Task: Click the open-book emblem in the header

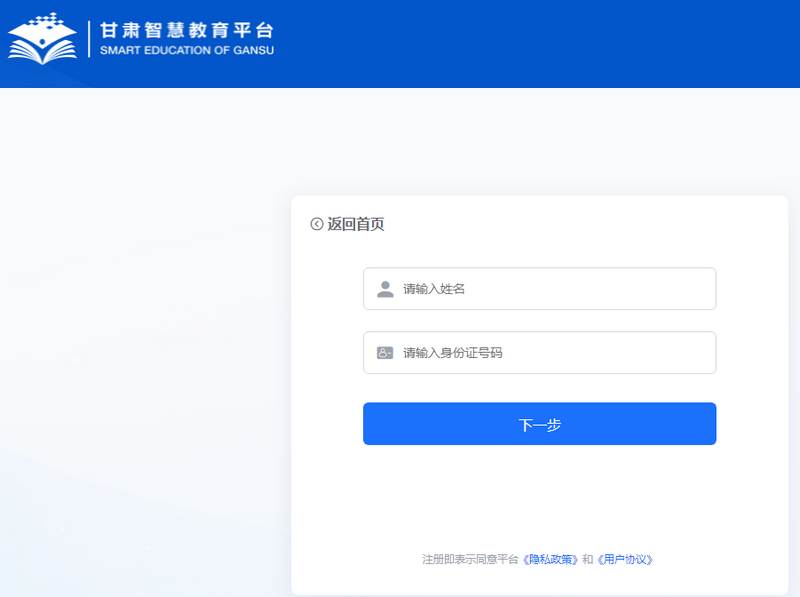Action: coord(40,40)
